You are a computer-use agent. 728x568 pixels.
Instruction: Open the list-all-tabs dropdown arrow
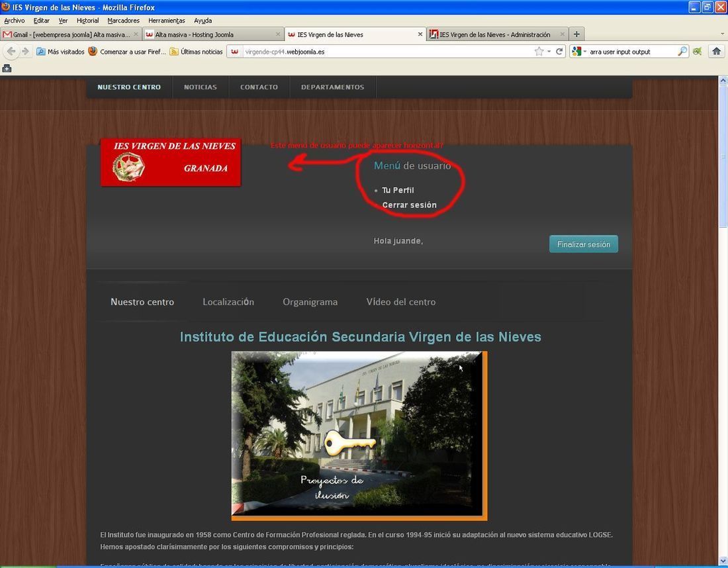(722, 34)
